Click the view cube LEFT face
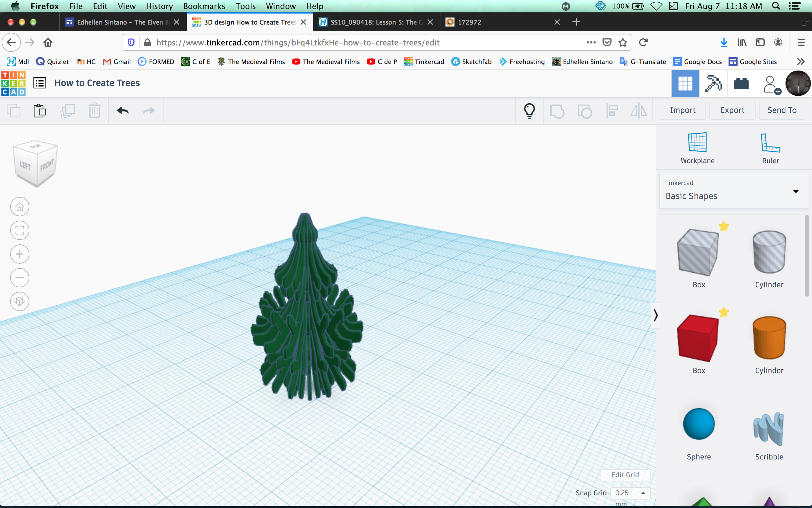The image size is (812, 508). 25,165
